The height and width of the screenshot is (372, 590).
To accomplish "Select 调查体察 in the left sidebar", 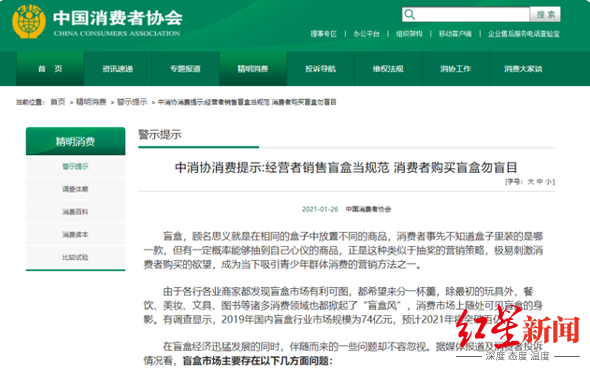I will point(75,189).
